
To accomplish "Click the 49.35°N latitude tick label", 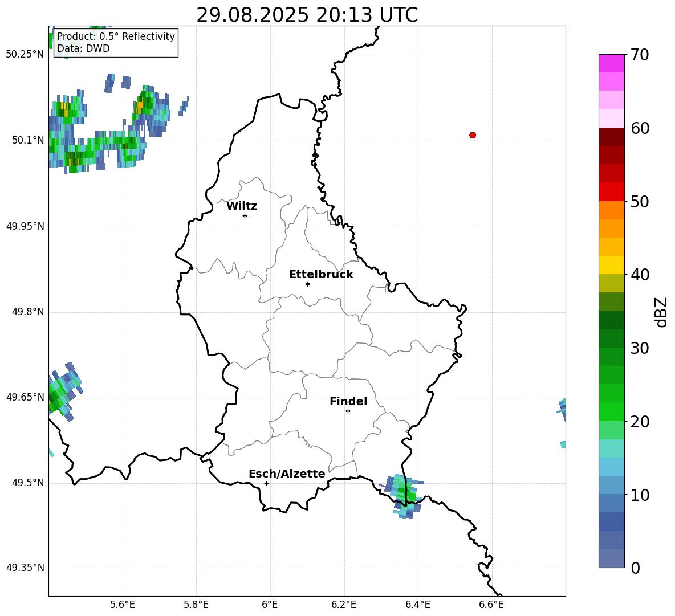I will tap(25, 568).
